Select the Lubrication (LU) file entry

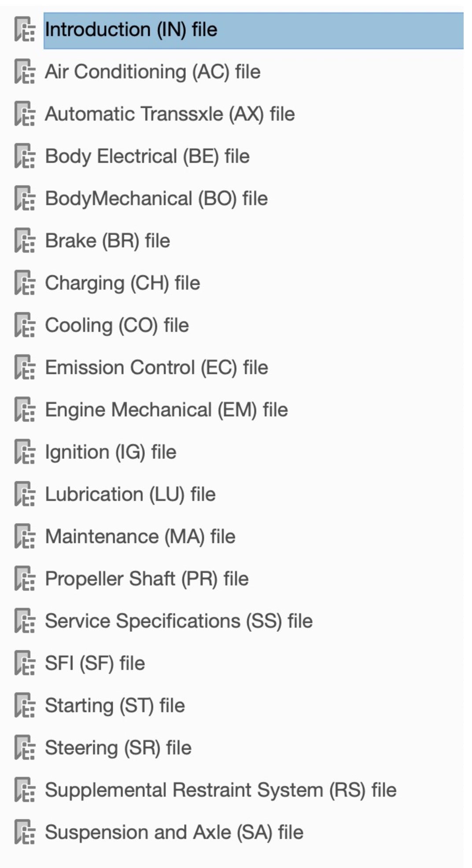(x=130, y=495)
